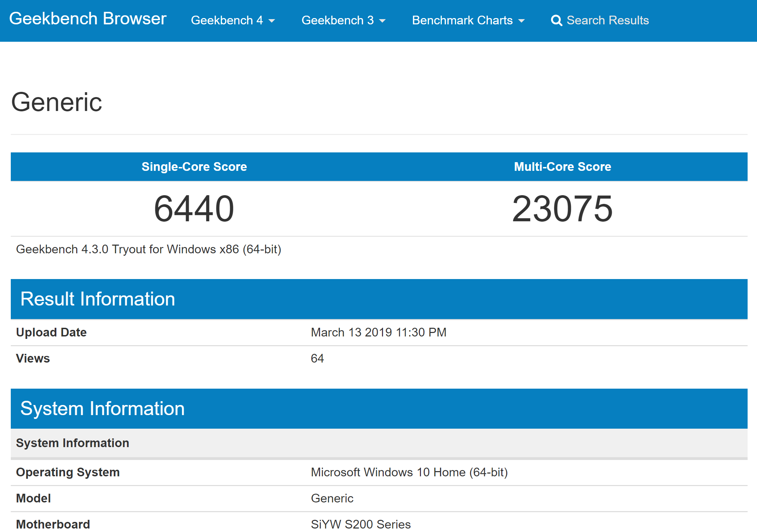Click the magnifying glass search icon

pos(557,21)
